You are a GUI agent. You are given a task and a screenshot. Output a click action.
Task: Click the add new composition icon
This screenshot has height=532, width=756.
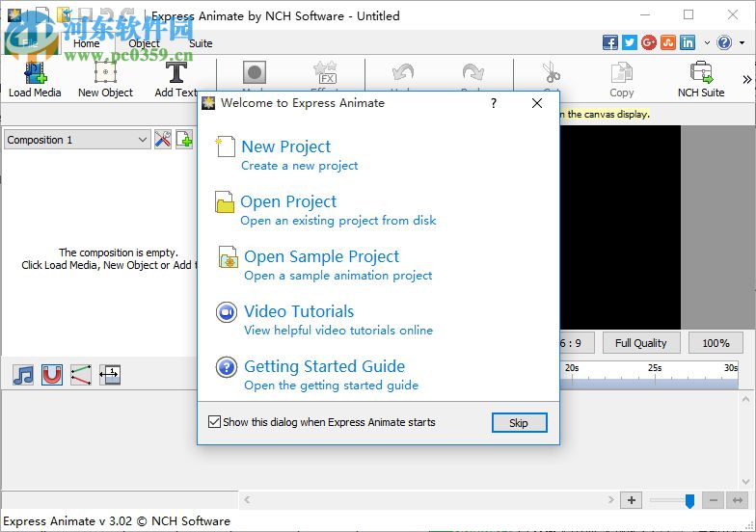(x=184, y=140)
